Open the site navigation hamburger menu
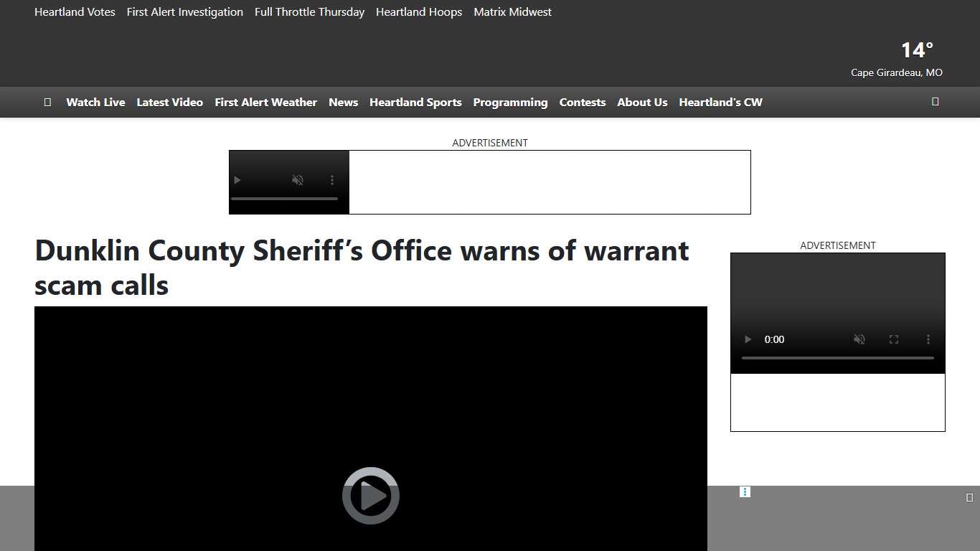 pos(47,102)
